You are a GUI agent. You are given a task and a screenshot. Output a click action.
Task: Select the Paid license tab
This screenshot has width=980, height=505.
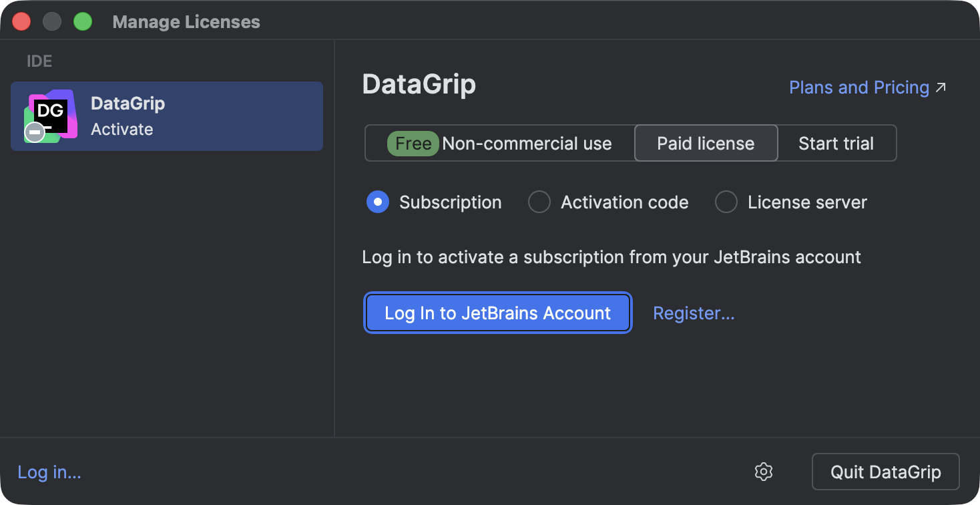pyautogui.click(x=706, y=143)
